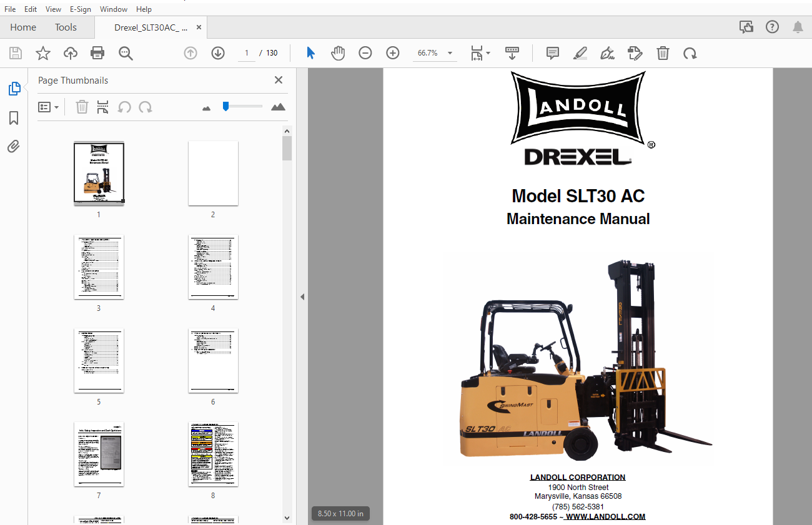Viewport: 812px width, 525px height.
Task: Click the LANDOLL CORPORATION heading text
Action: [x=578, y=478]
